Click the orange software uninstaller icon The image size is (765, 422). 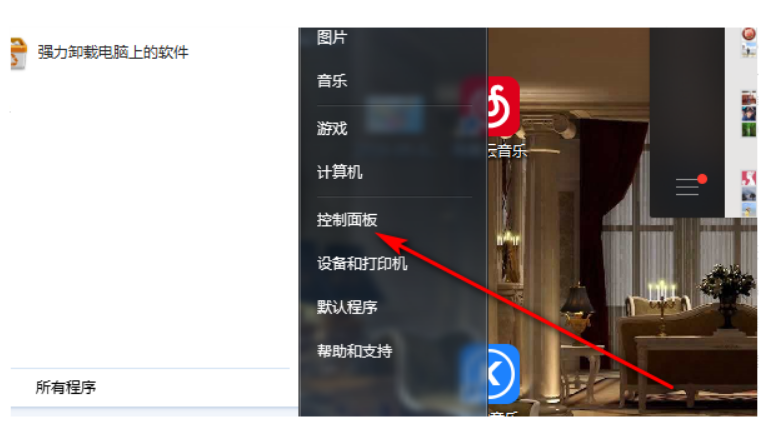pos(18,53)
